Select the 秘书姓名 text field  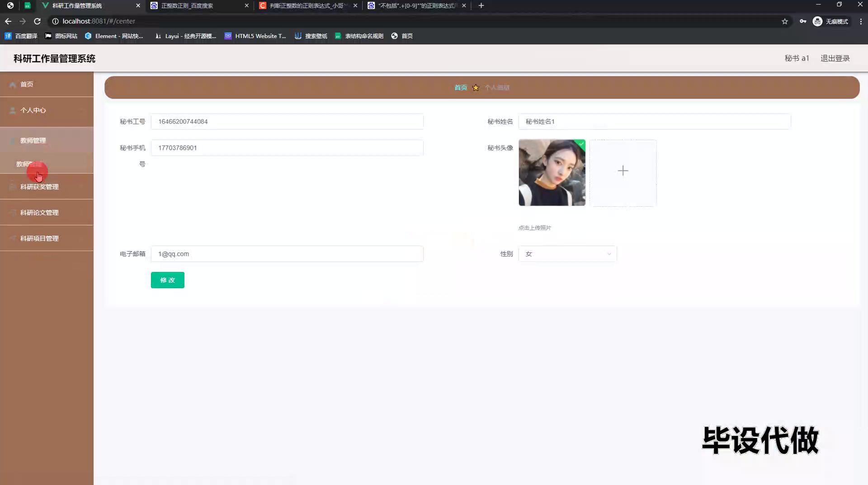pos(654,122)
